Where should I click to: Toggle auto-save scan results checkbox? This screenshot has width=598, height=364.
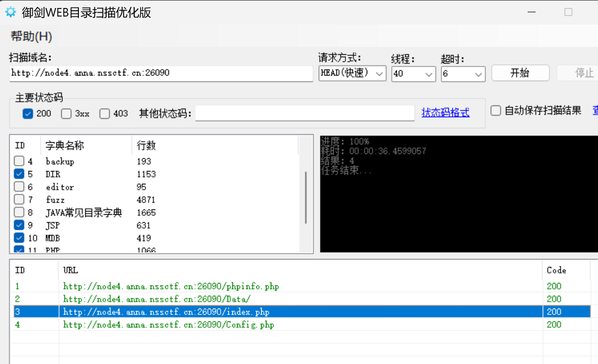(x=496, y=111)
